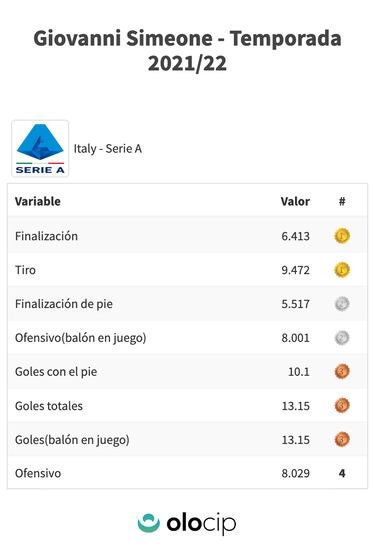This screenshot has width=375, height=551.
Task: Click the gold medal beside Finalización
Action: (342, 236)
